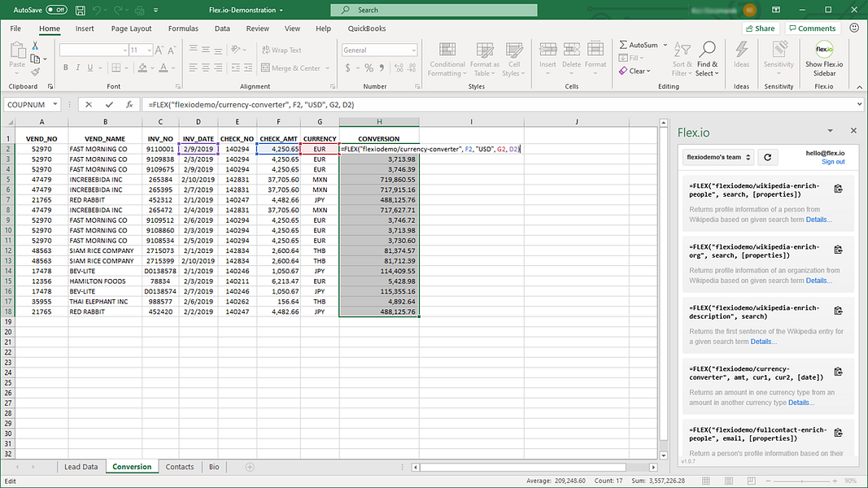Click the Insert Function fx icon

click(129, 105)
